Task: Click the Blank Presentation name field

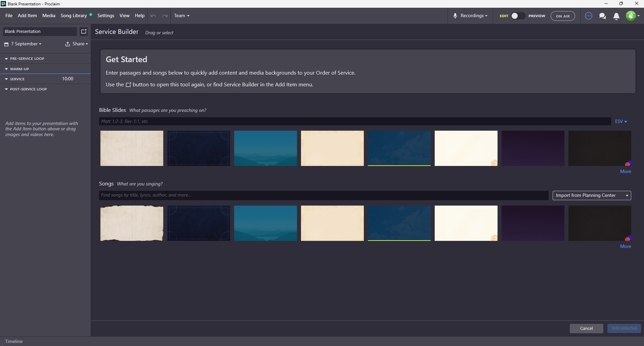Action: (40, 31)
